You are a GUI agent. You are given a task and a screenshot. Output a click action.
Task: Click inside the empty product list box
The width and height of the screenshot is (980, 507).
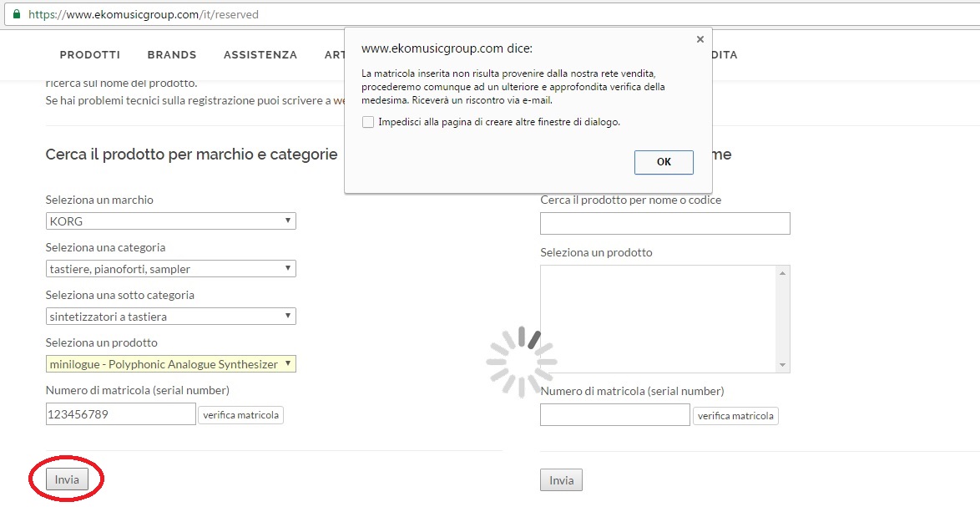pyautogui.click(x=659, y=319)
